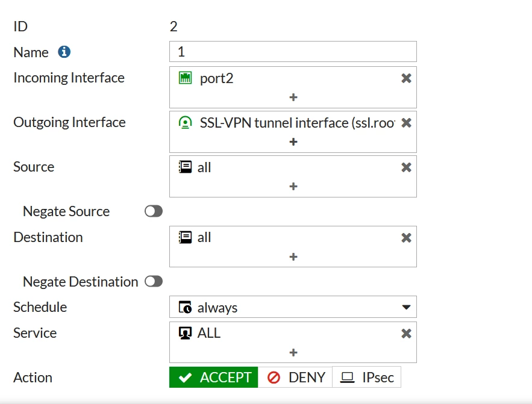Click the Negate Destination label
The image size is (532, 404).
point(80,282)
